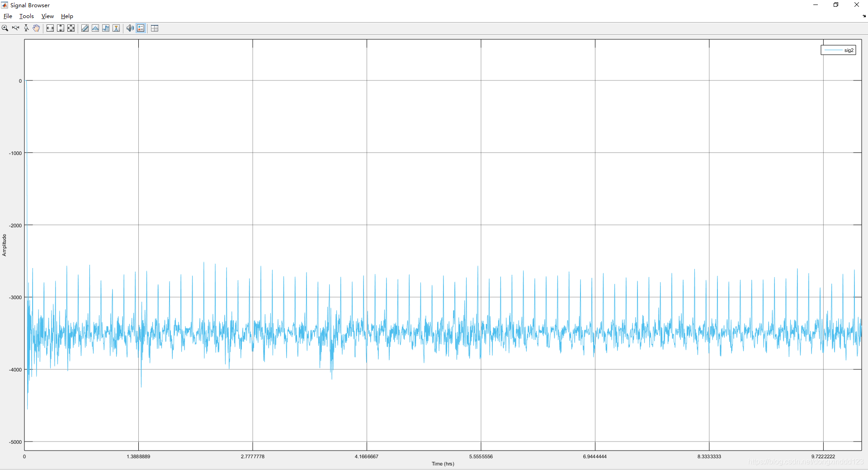
Task: Open the File menu
Action: (x=8, y=16)
